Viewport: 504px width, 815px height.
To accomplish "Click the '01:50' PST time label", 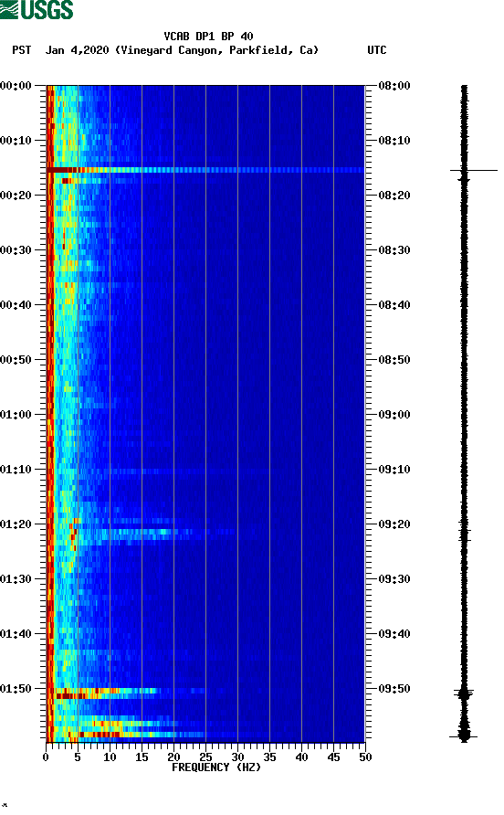I will coord(16,689).
